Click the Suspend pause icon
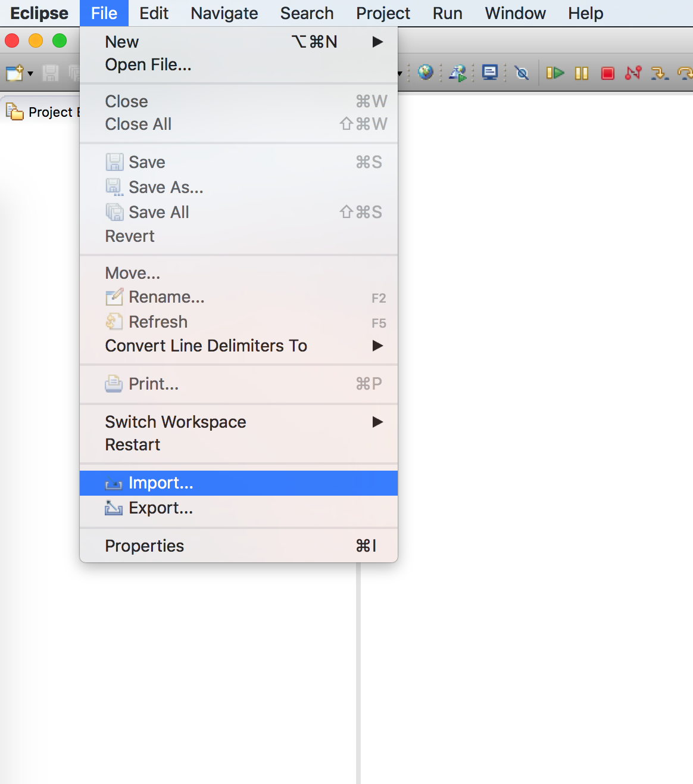Screen dimensions: 693x784 point(582,73)
